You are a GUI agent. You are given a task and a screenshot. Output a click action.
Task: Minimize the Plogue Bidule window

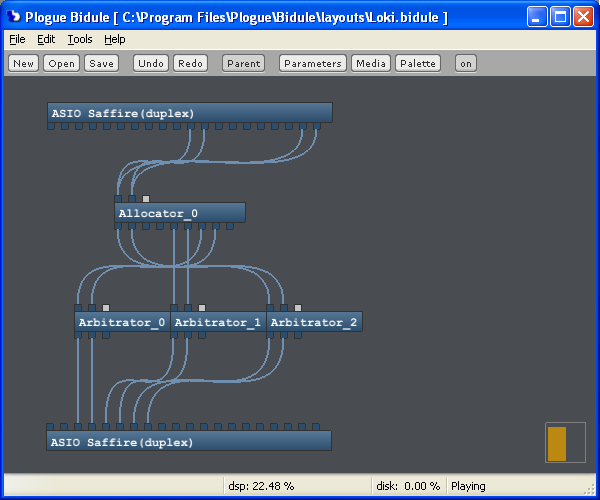coord(536,17)
